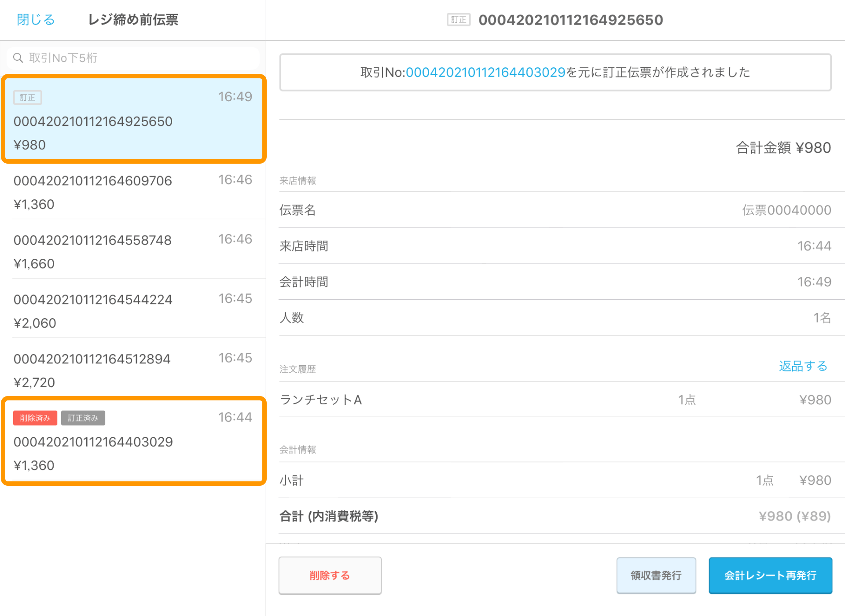Click the gray 訂正済み badge
845x616 pixels.
tap(83, 418)
